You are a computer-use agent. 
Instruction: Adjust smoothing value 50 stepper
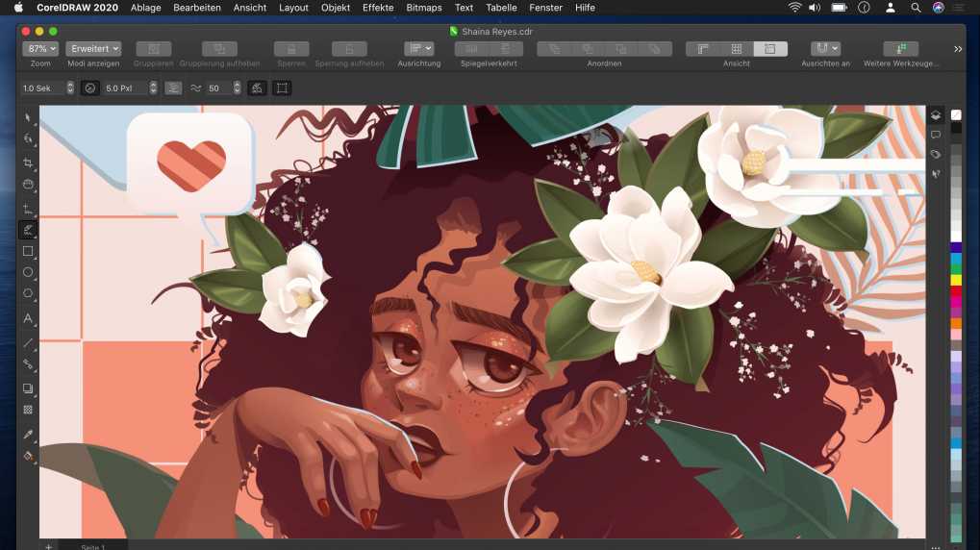237,88
